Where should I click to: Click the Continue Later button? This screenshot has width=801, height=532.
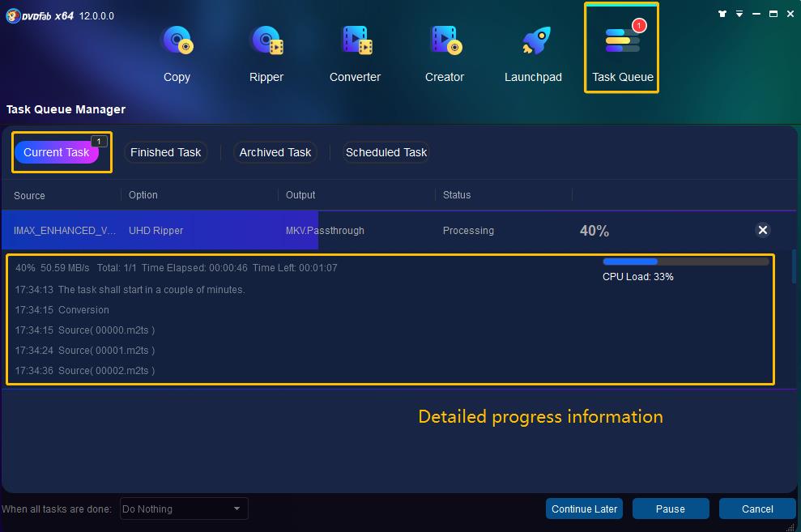point(584,509)
